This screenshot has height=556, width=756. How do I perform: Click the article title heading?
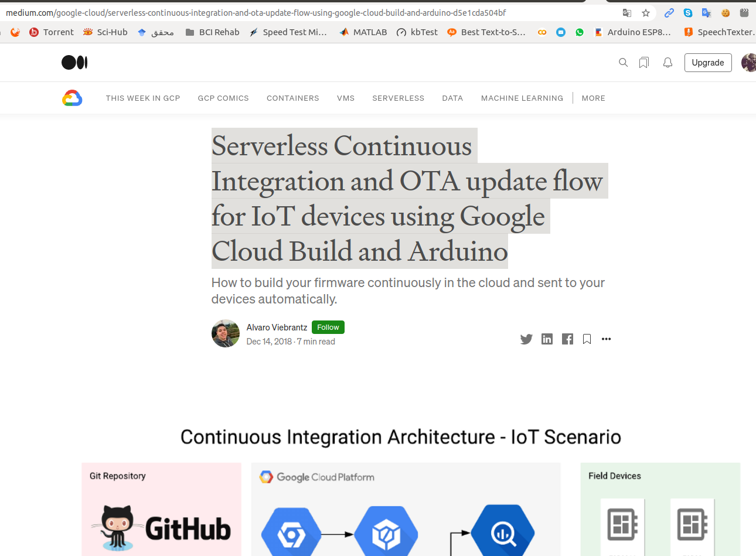point(409,198)
